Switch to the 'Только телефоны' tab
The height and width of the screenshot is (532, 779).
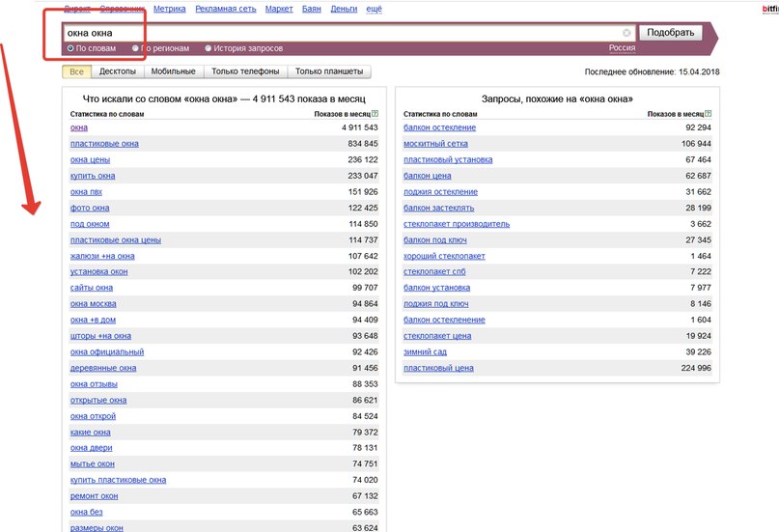click(245, 71)
